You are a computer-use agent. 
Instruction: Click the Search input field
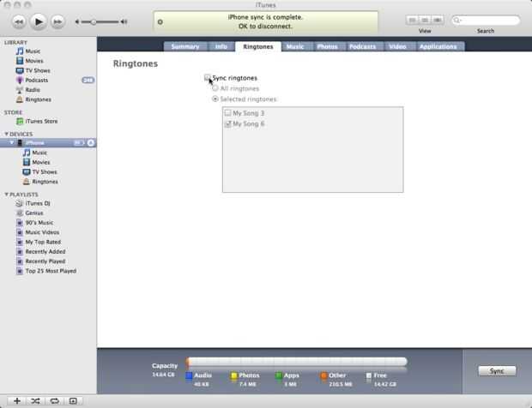coord(486,21)
